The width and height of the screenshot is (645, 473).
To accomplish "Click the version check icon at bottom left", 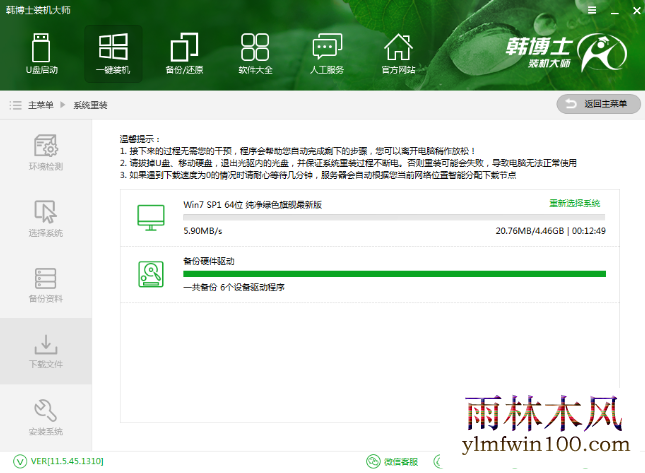I will click(20, 461).
